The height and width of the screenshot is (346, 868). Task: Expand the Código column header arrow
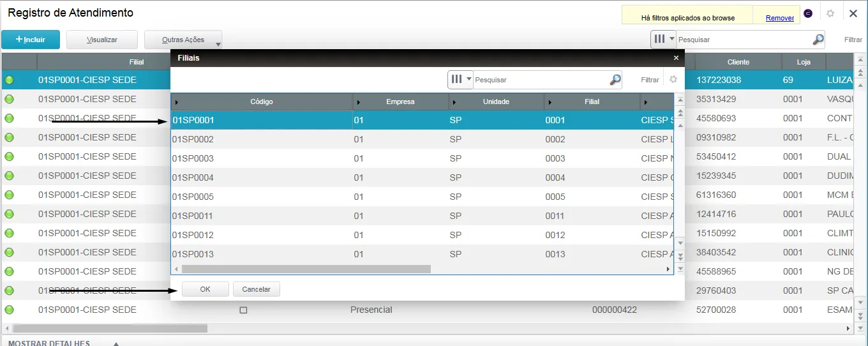[x=177, y=102]
